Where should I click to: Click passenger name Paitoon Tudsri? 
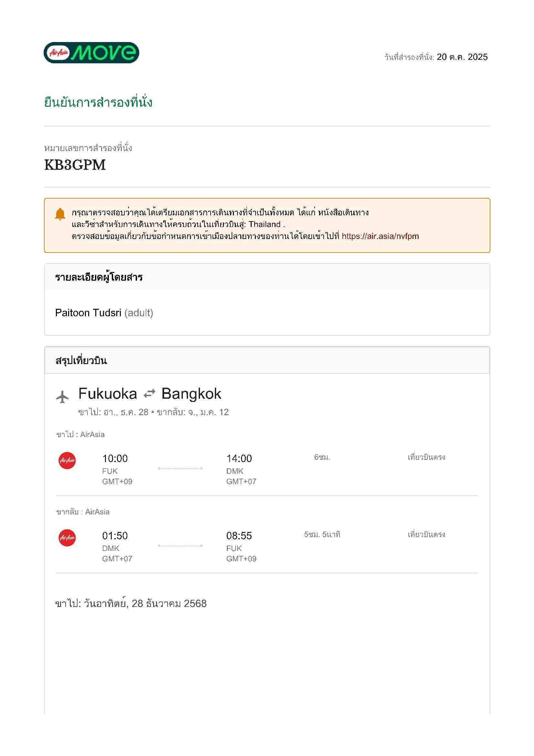pos(88,312)
